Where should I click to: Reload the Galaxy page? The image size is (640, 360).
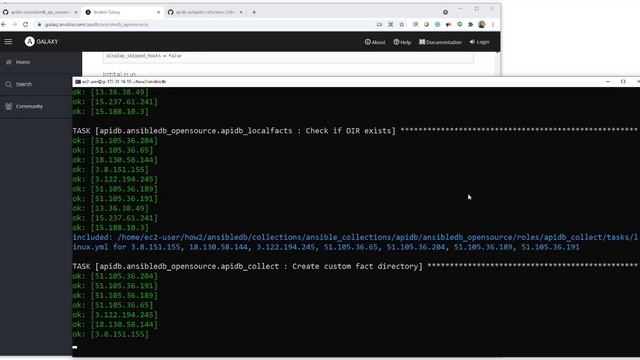[x=25, y=24]
